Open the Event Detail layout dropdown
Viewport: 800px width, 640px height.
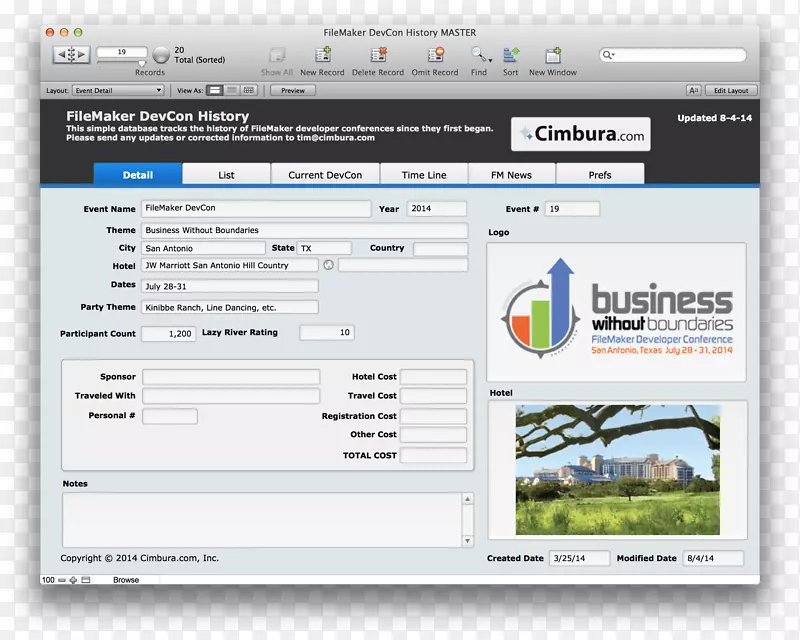118,90
